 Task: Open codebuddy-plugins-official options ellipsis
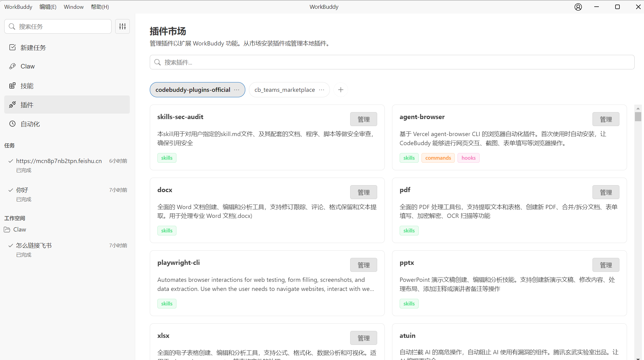pos(237,90)
